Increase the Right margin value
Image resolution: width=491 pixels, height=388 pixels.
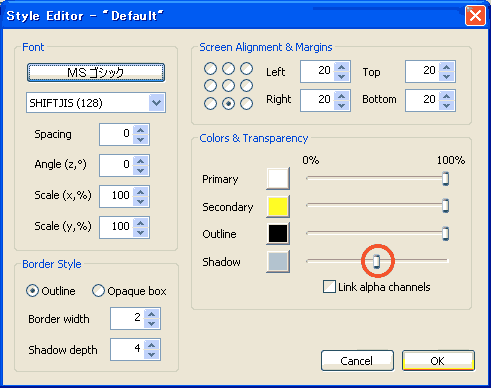342,96
